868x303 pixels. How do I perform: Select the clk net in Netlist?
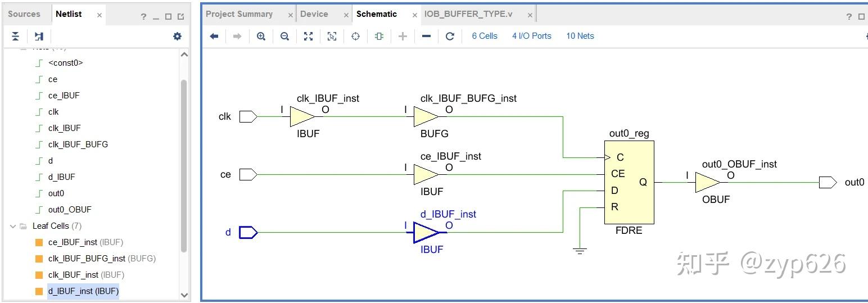point(53,112)
